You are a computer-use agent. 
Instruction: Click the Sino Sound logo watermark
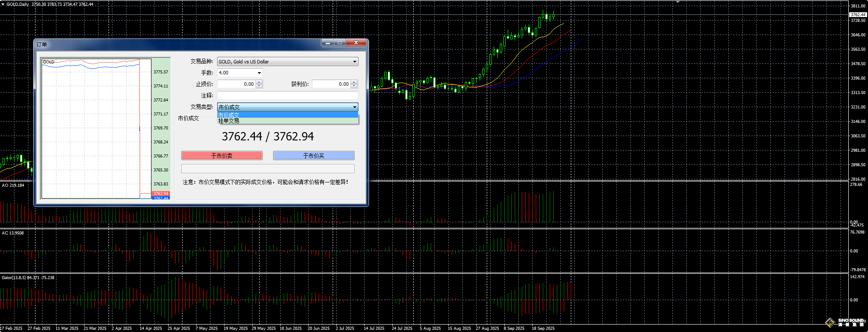click(846, 322)
